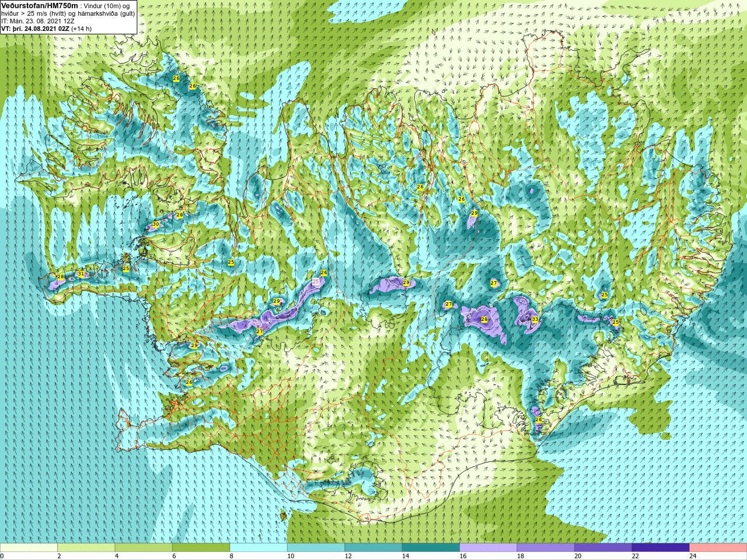The width and height of the screenshot is (747, 560).
Task: Click the legend scale label 18
Action: [x=521, y=556]
